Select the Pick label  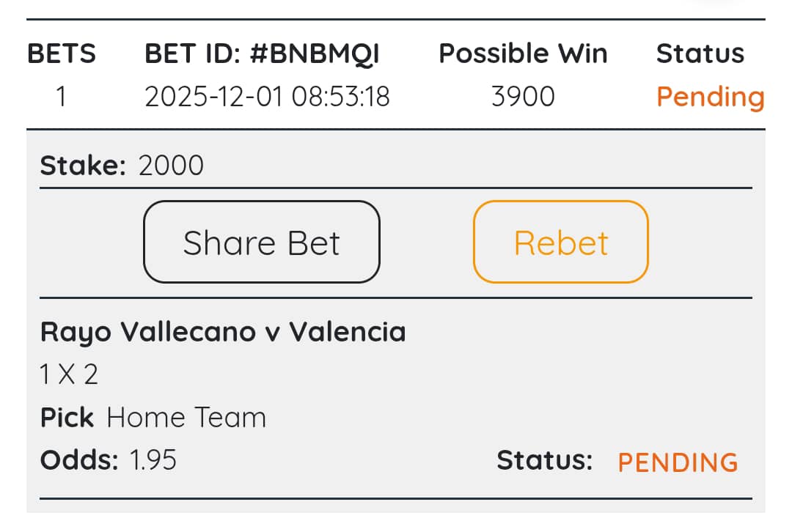coord(67,418)
